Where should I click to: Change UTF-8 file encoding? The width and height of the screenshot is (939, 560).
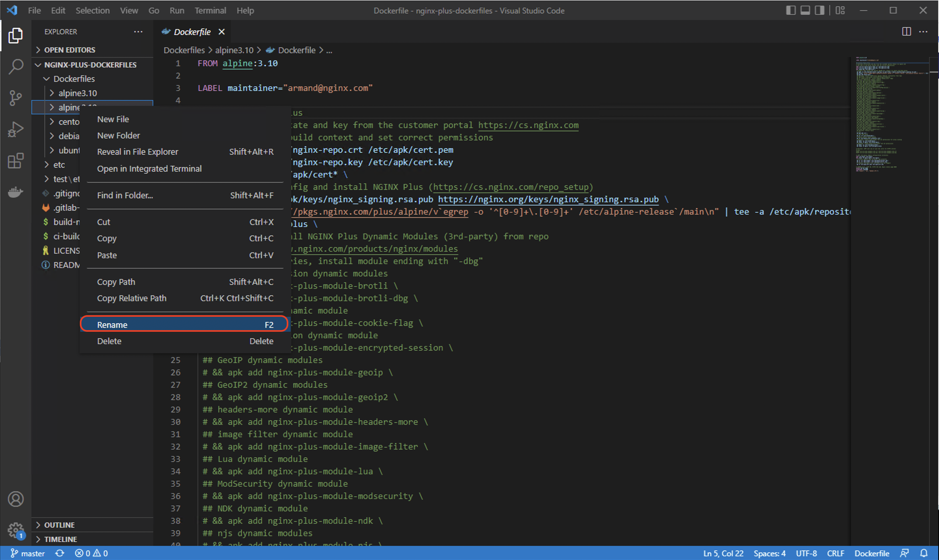pyautogui.click(x=806, y=553)
